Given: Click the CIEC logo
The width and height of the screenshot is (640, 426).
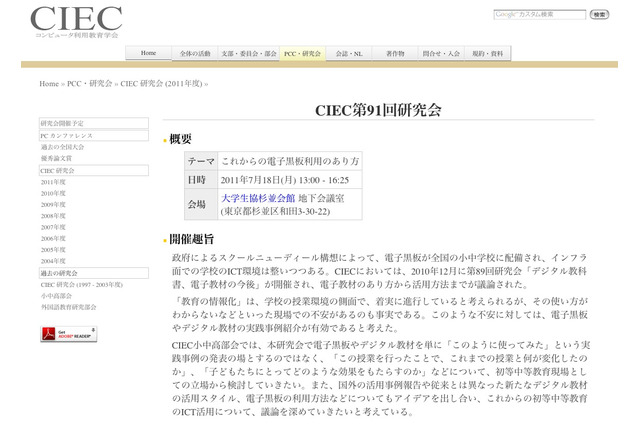Looking at the screenshot, I should click(x=76, y=22).
